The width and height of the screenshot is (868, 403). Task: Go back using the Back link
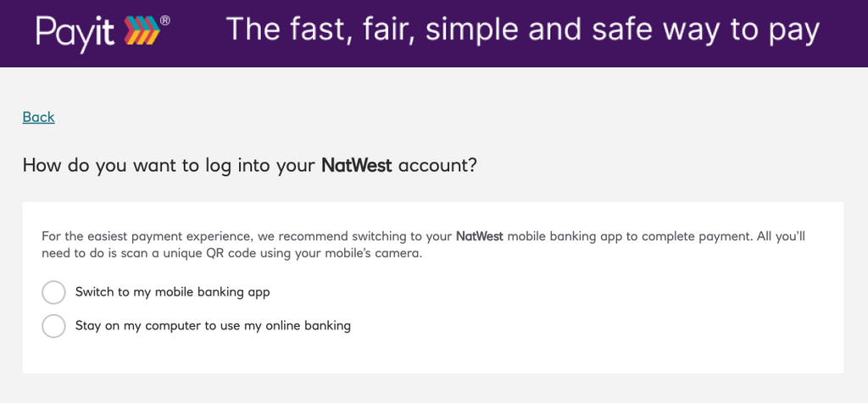39,117
